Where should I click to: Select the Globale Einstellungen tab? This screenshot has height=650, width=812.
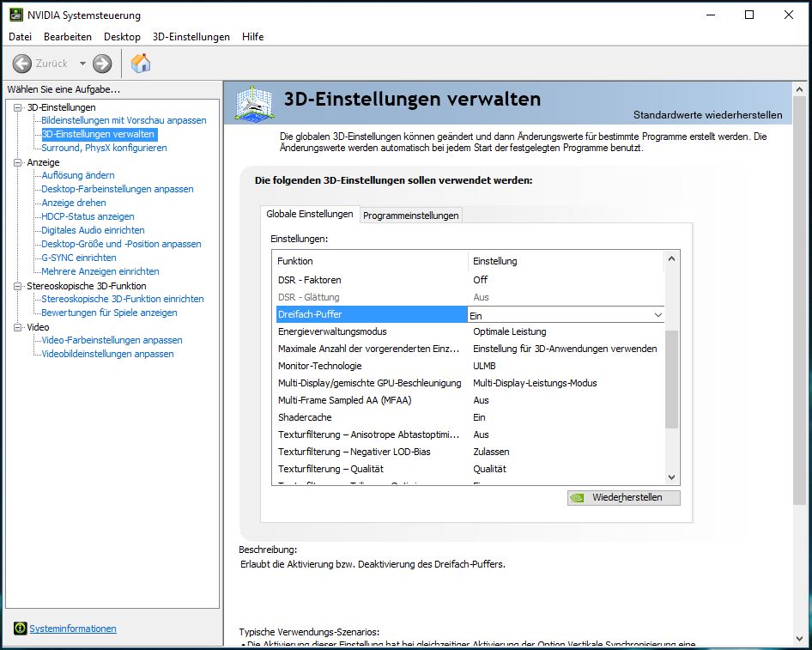point(310,214)
